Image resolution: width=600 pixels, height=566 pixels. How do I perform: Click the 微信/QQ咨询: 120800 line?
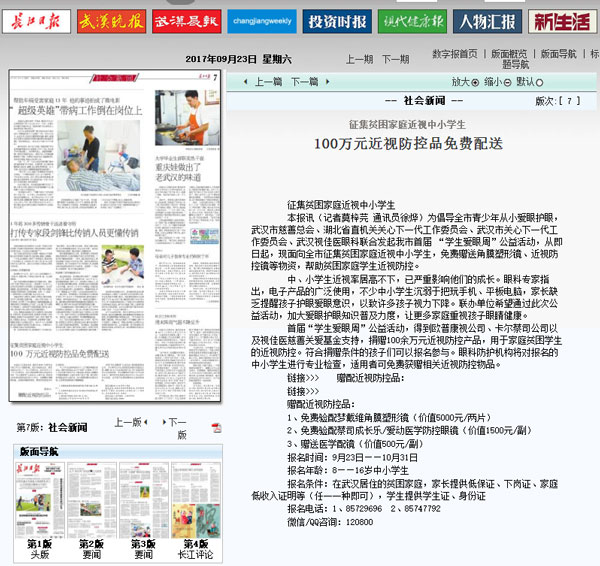coord(330,522)
